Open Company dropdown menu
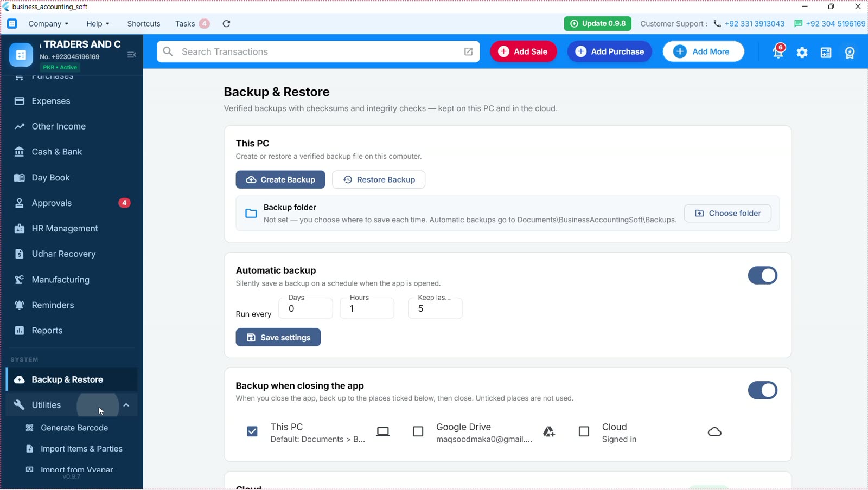868x490 pixels. 48,23
